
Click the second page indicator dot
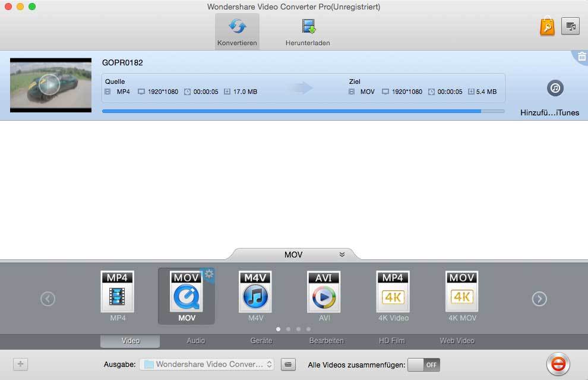click(289, 328)
